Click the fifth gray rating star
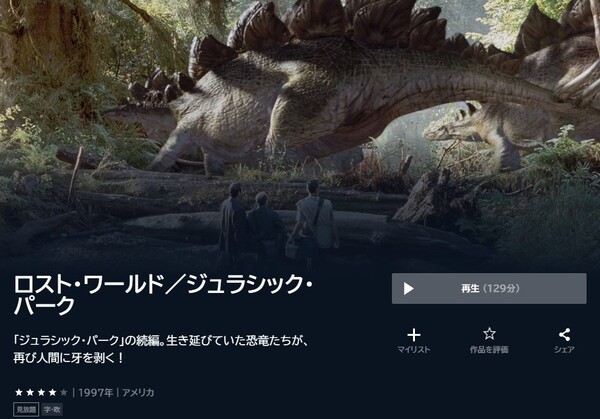600x419 pixels. click(64, 392)
